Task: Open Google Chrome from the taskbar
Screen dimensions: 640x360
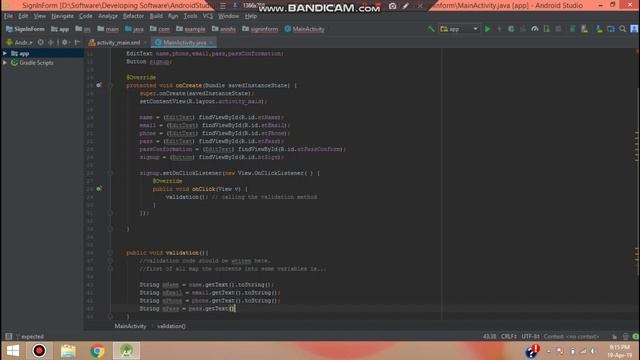Action: coord(97,351)
